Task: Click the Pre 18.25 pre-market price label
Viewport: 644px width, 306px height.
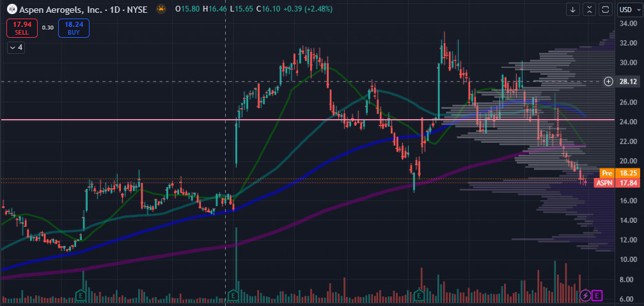Action: pos(617,173)
